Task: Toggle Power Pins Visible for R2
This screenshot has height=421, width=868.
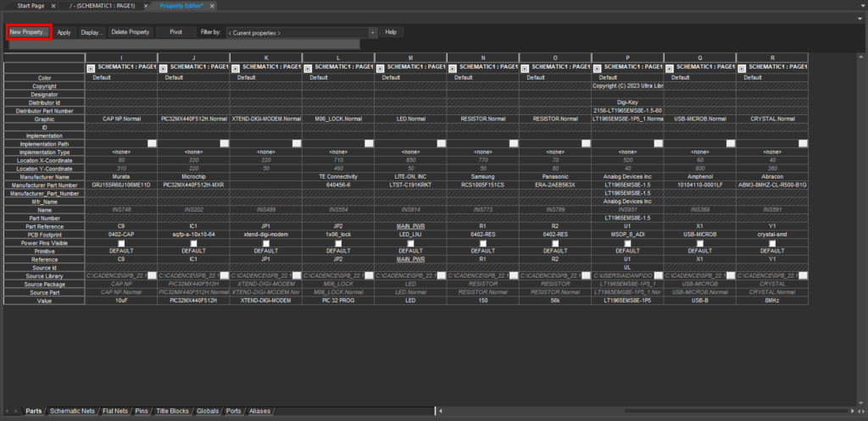Action: pos(555,243)
